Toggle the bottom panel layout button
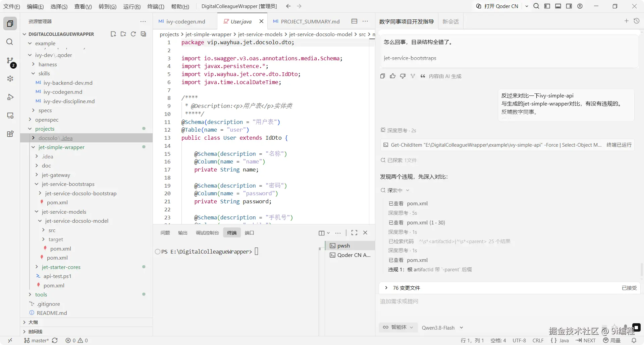The image size is (644, 345). click(558, 6)
